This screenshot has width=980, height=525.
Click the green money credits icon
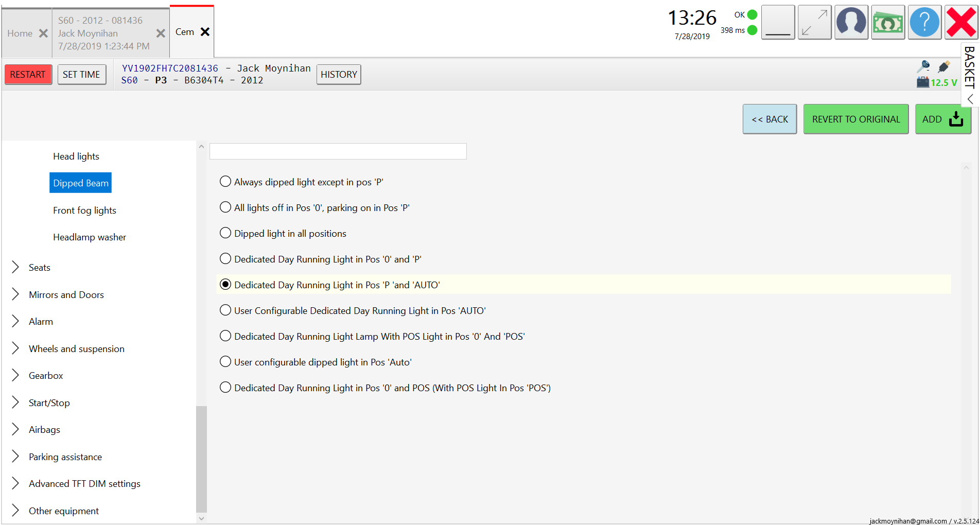coord(888,22)
